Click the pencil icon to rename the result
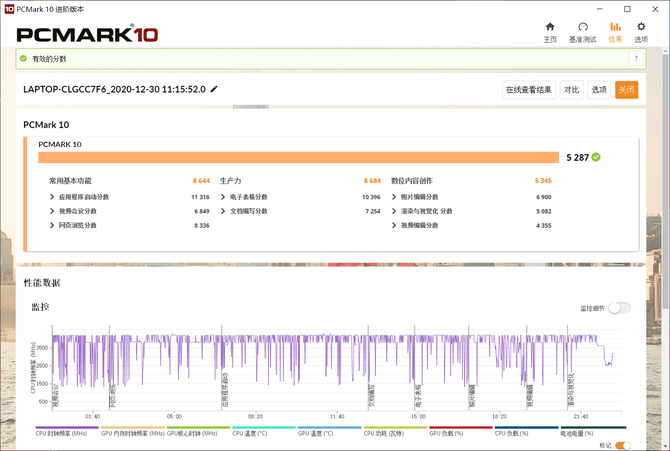The height and width of the screenshot is (451, 670). (x=214, y=89)
